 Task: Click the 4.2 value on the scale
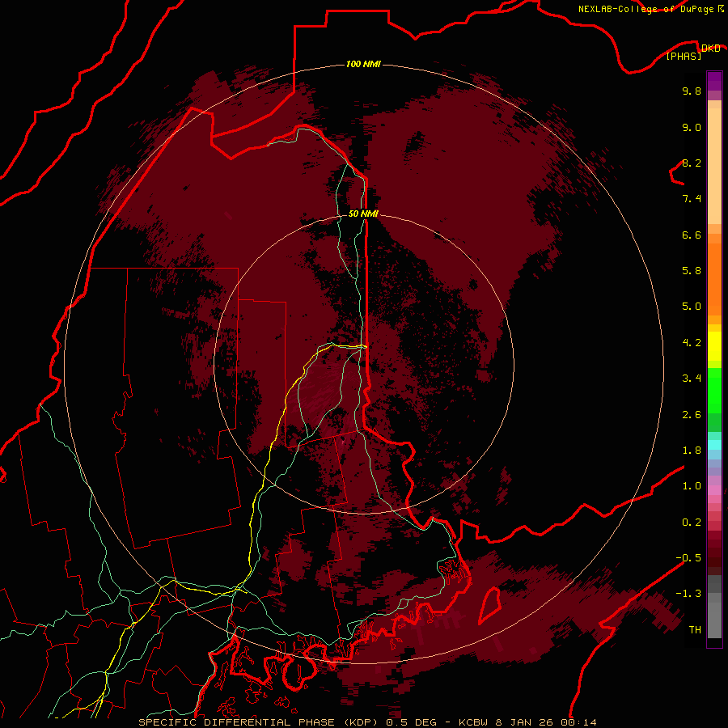point(692,343)
